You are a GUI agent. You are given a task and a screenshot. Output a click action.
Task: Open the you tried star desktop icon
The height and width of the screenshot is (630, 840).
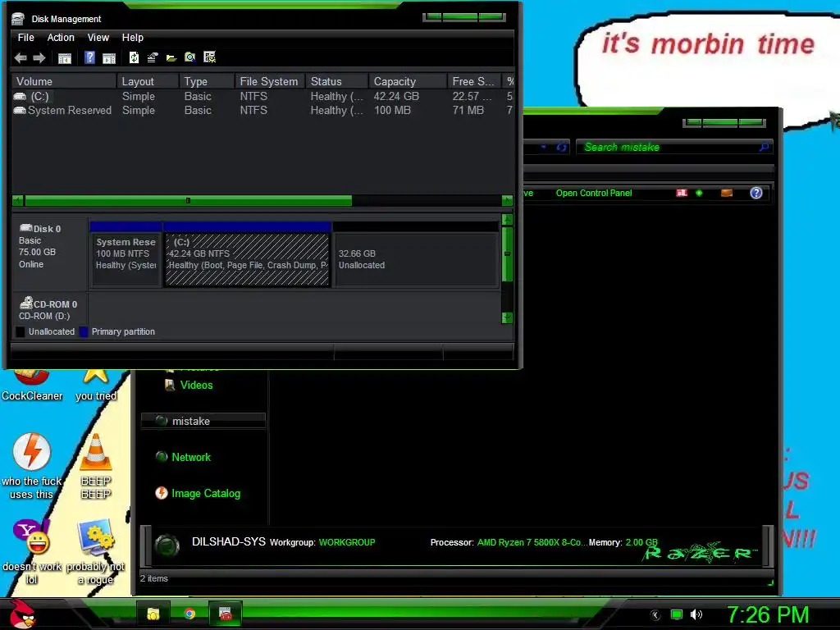coord(96,385)
